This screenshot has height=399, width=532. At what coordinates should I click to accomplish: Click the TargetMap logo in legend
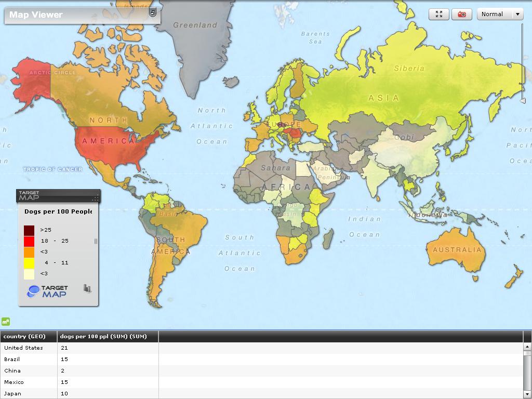point(48,291)
